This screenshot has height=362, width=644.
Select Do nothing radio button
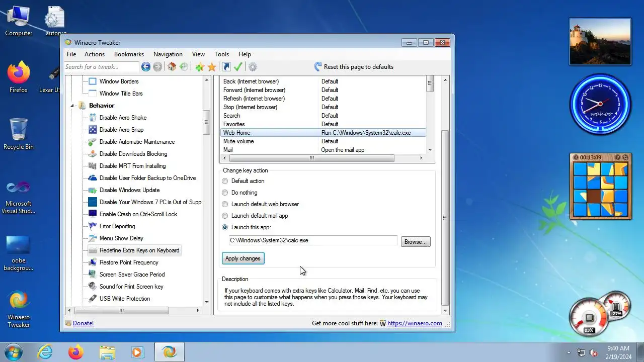tap(225, 193)
